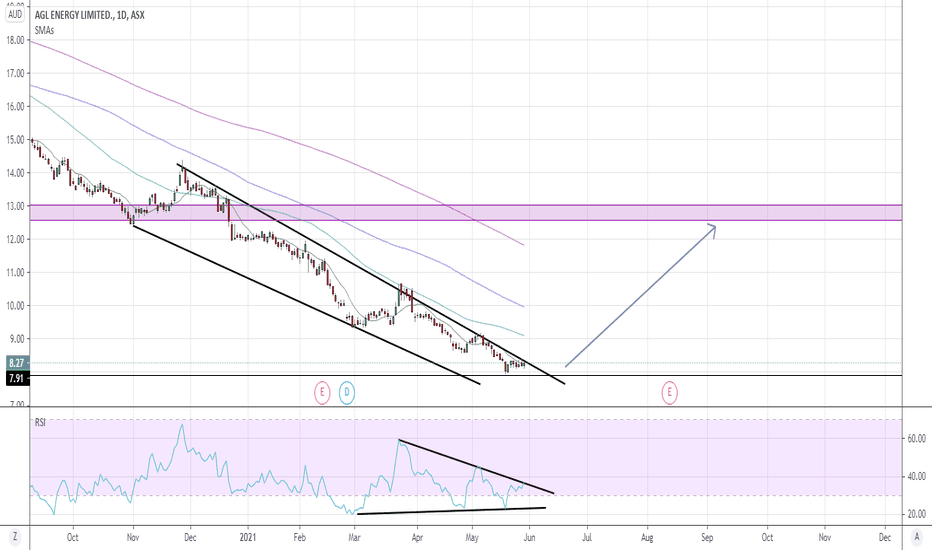Click the 11.00 price axis label
932x550 pixels.
pos(16,273)
